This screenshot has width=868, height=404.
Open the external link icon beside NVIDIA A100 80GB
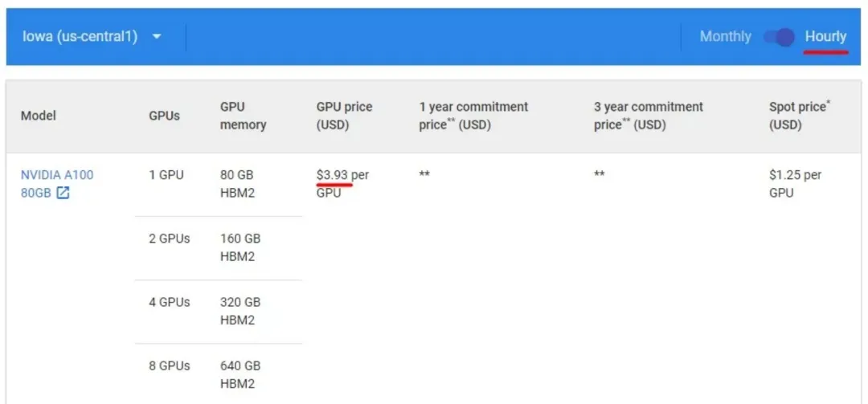[63, 194]
